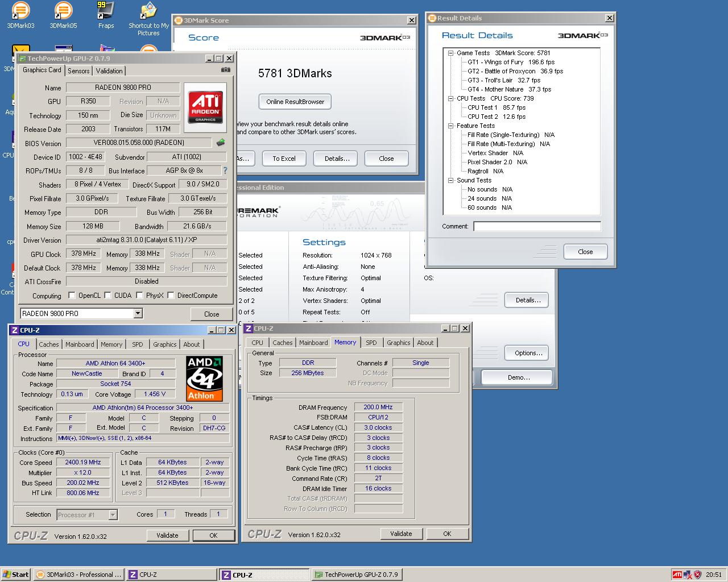Click the Result Details window title icon

tap(432, 18)
